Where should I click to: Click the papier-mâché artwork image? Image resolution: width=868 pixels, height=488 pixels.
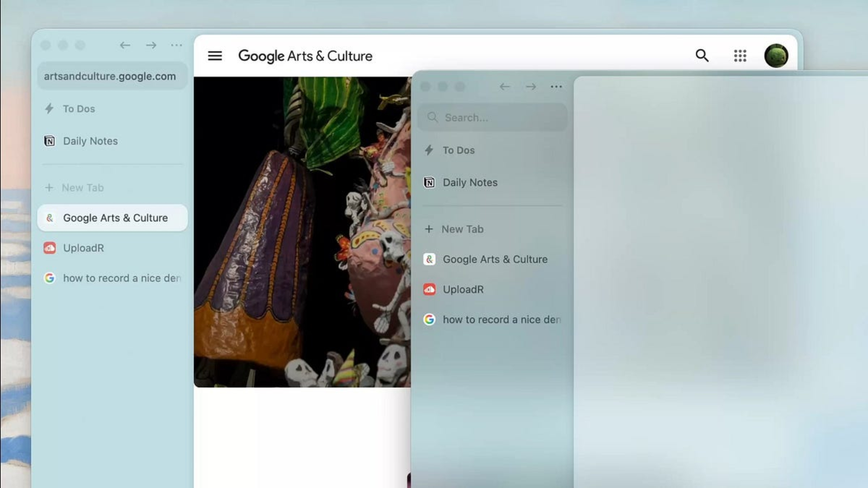click(302, 232)
